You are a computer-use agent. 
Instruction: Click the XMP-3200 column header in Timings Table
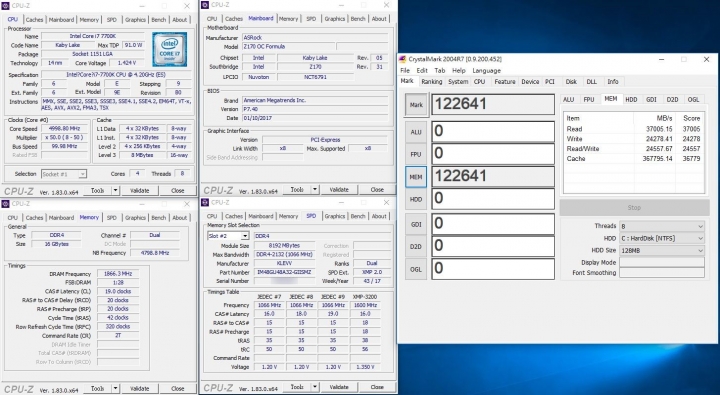click(x=365, y=297)
